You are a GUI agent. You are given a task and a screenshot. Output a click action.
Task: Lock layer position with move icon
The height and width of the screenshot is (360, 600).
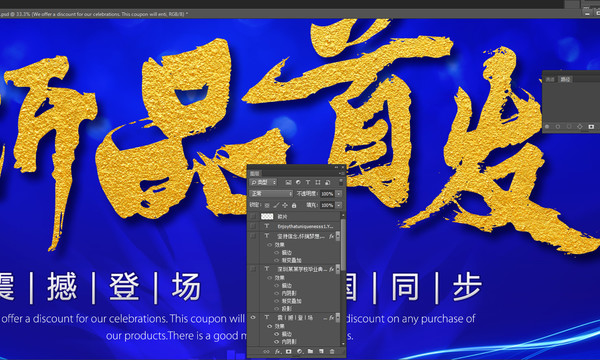285,205
